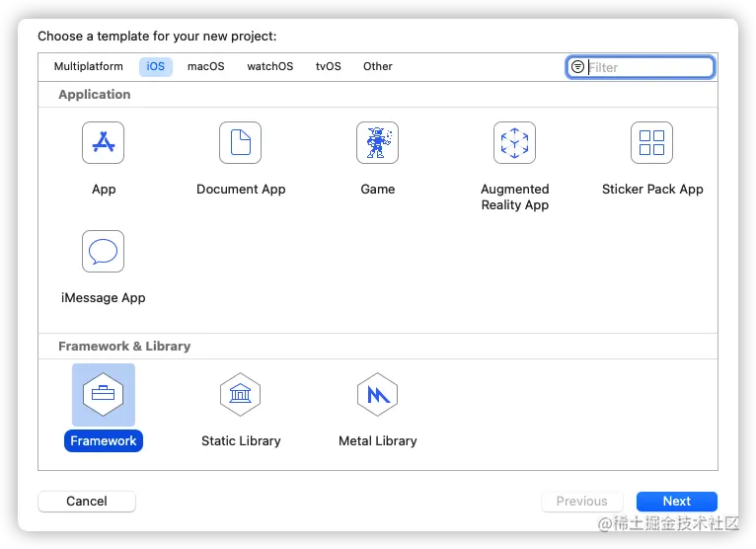Switch to the Multiplatform tab
756x549 pixels.
tap(89, 66)
